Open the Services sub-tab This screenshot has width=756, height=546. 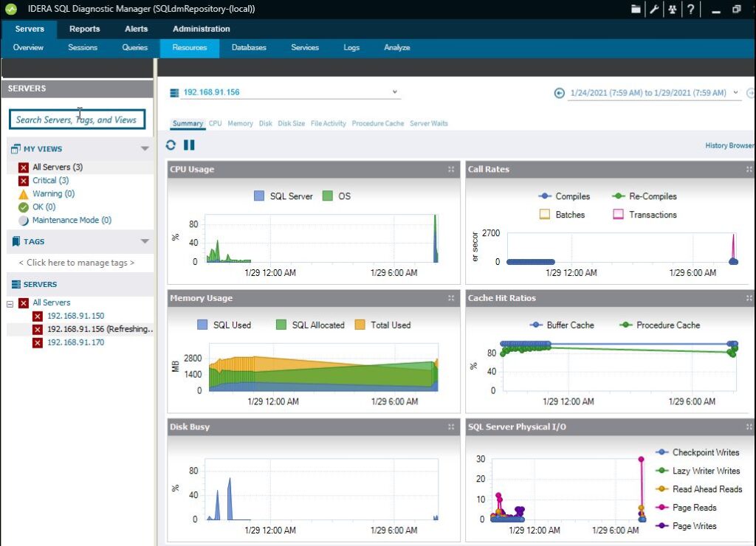click(x=305, y=48)
